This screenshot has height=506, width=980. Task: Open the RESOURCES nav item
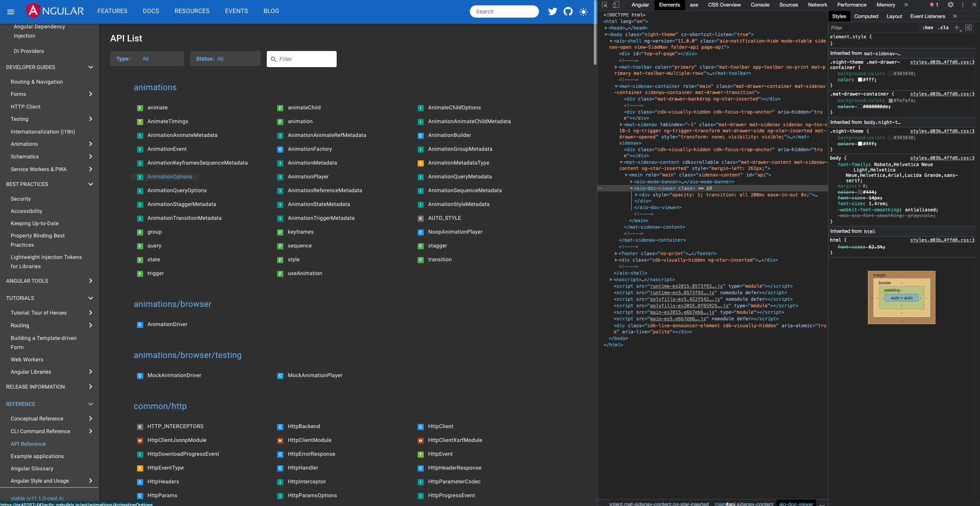click(192, 11)
